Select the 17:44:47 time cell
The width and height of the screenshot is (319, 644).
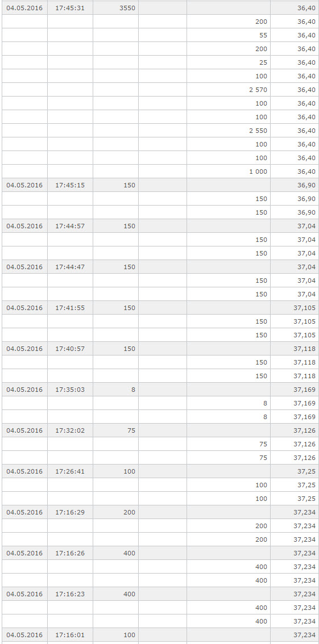70,266
